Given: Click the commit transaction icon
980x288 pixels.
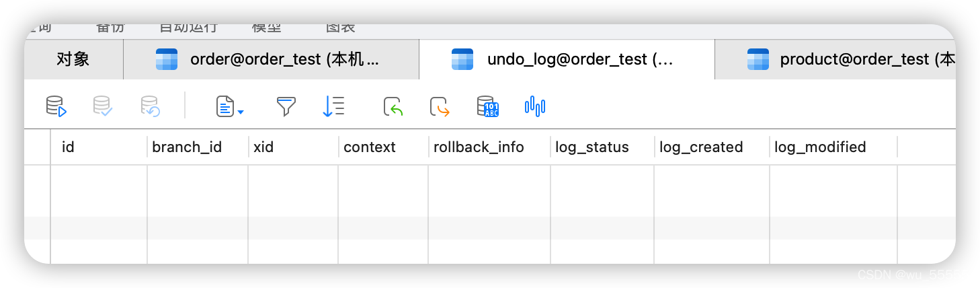Looking at the screenshot, I should [x=102, y=106].
